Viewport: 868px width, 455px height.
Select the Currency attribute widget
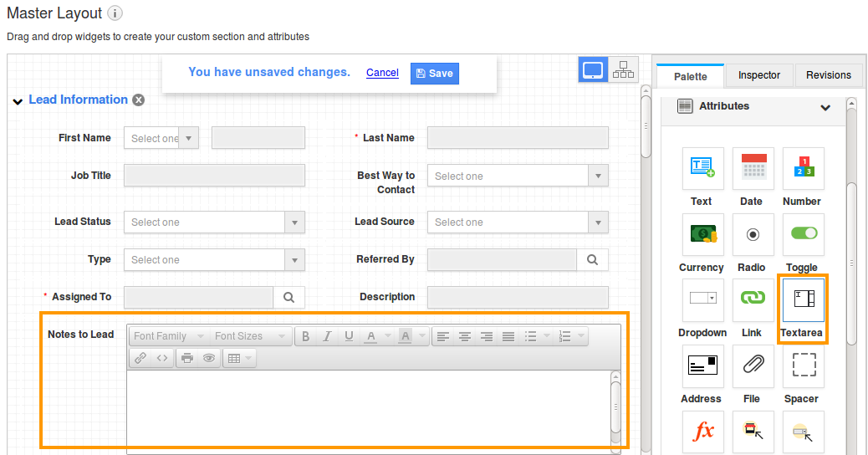pyautogui.click(x=702, y=234)
